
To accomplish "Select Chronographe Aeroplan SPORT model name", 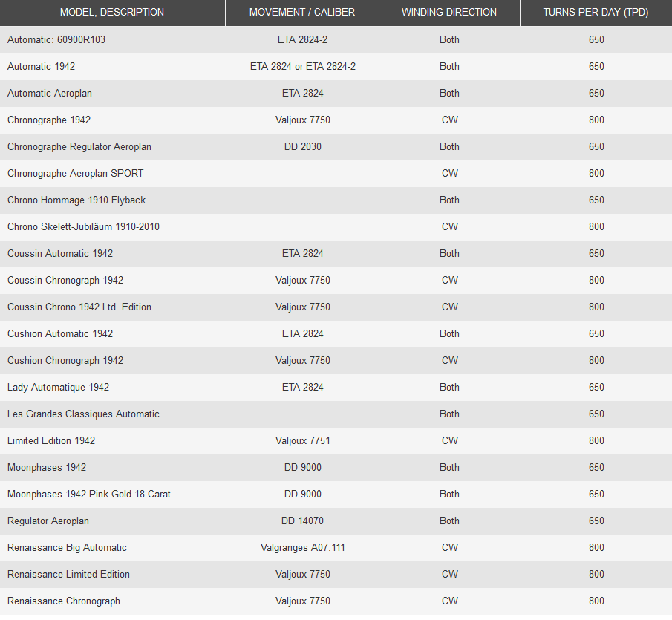I will (x=76, y=174).
